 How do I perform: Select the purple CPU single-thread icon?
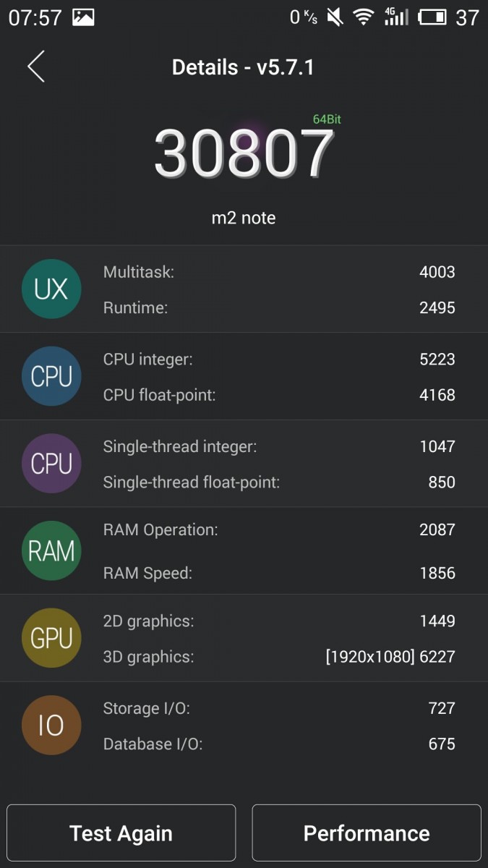(x=51, y=464)
